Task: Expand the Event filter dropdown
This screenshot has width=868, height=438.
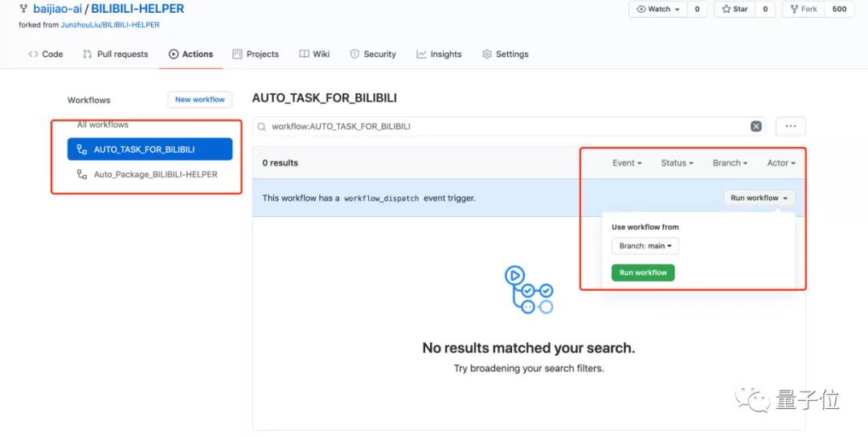Action: pyautogui.click(x=627, y=163)
